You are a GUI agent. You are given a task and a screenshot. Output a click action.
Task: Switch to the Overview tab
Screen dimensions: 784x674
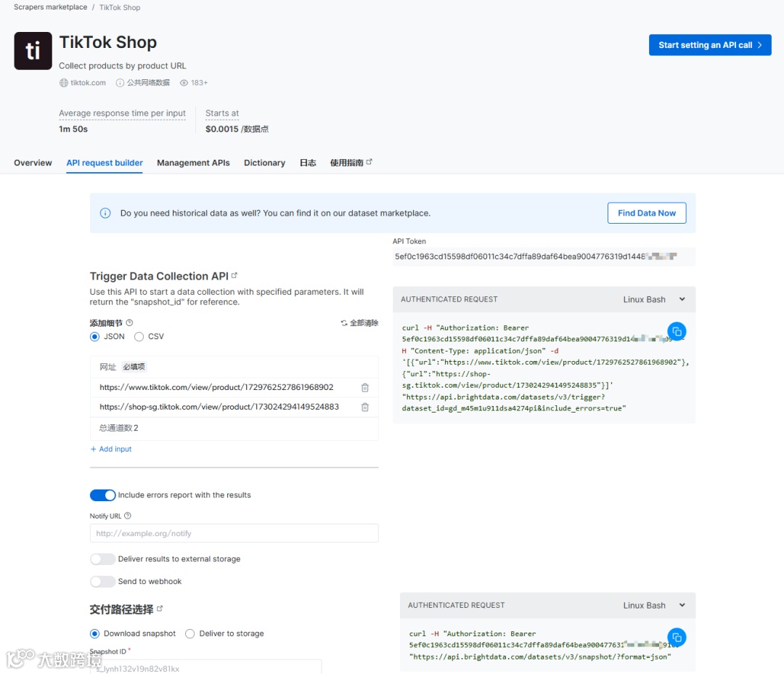click(x=33, y=163)
